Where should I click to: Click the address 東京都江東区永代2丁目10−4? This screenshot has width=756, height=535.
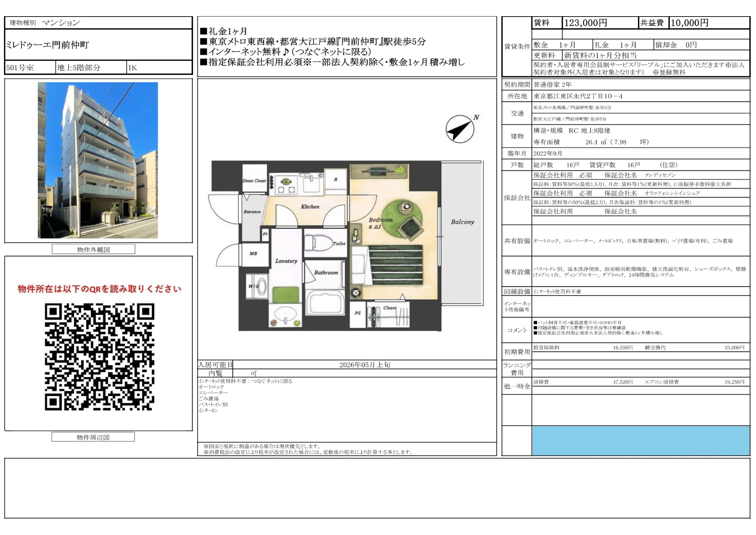pos(578,96)
